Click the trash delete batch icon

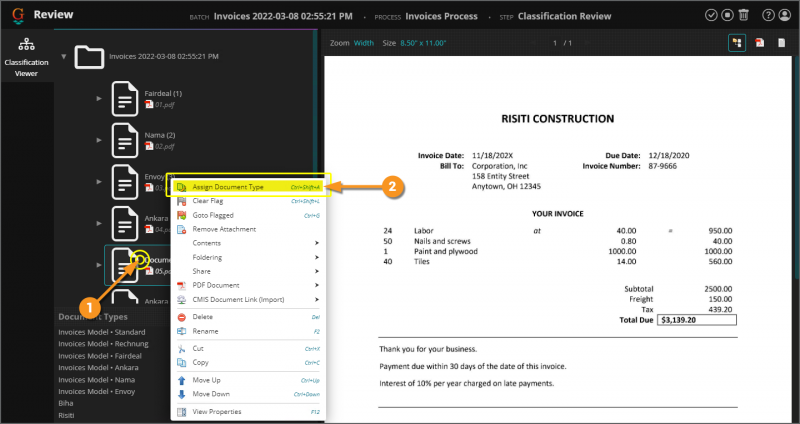click(743, 15)
